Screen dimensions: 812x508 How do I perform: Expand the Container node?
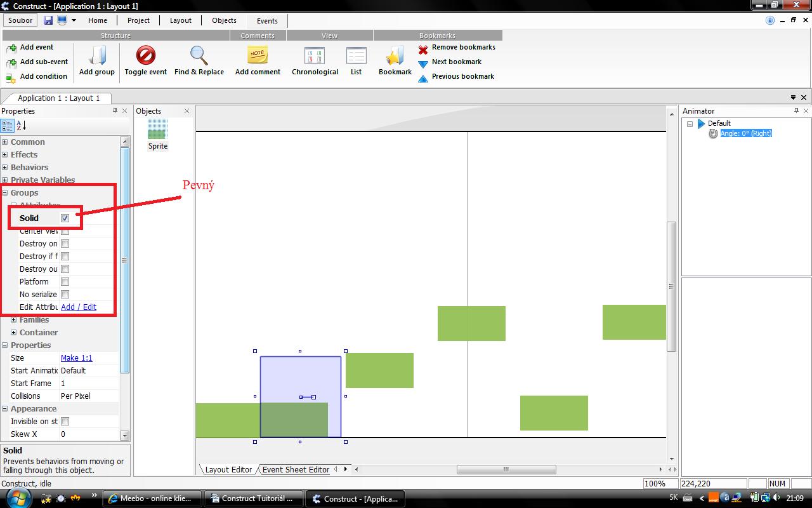point(14,332)
